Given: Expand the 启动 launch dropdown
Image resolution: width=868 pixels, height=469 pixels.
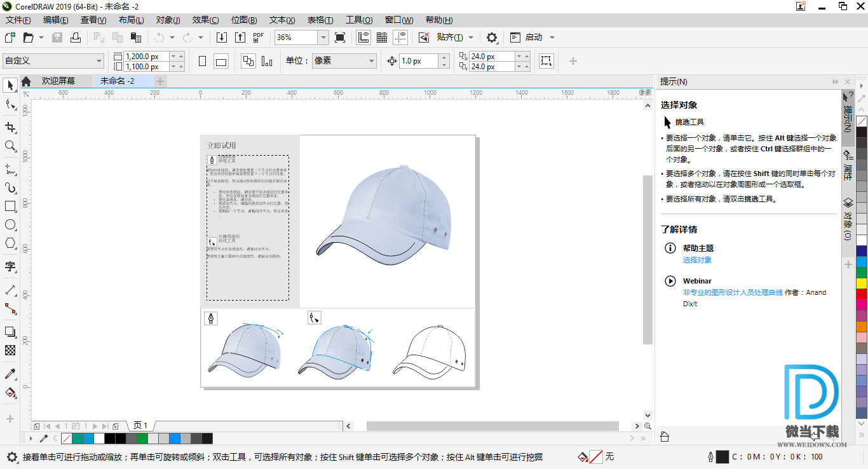Looking at the screenshot, I should [x=552, y=37].
